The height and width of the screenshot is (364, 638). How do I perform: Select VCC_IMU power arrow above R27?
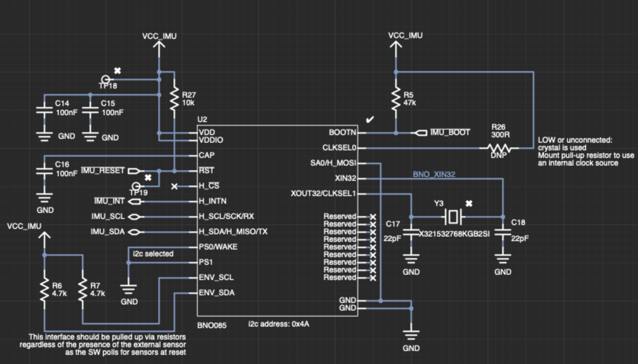tap(159, 50)
